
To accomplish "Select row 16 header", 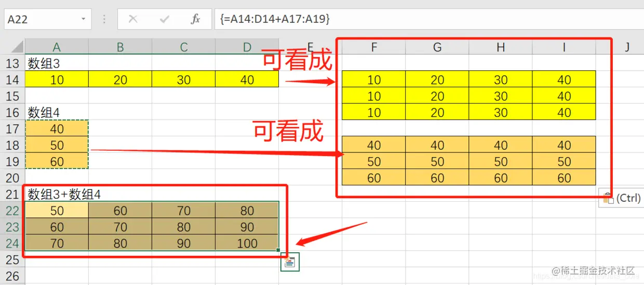I will pyautogui.click(x=12, y=112).
